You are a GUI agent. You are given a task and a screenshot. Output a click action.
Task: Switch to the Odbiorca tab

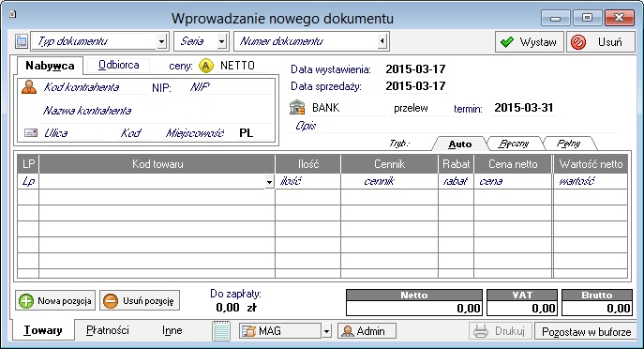pyautogui.click(x=119, y=65)
